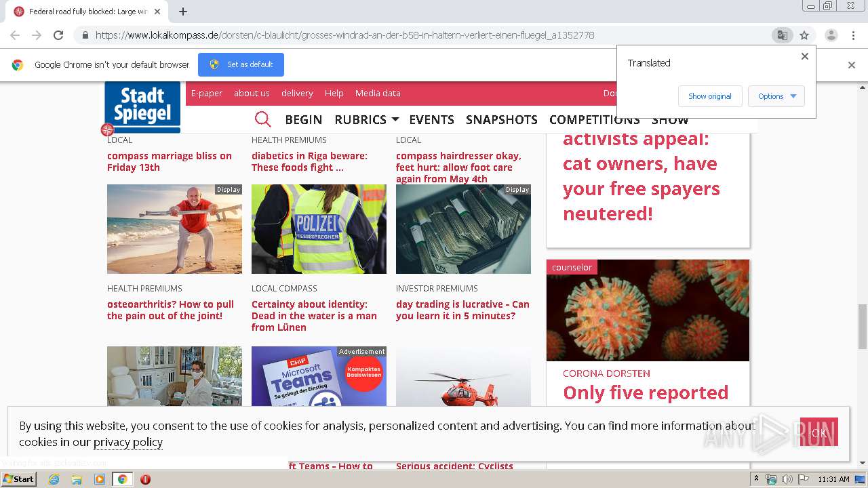Click the network tray icon
This screenshot has width=868, height=488.
click(772, 479)
